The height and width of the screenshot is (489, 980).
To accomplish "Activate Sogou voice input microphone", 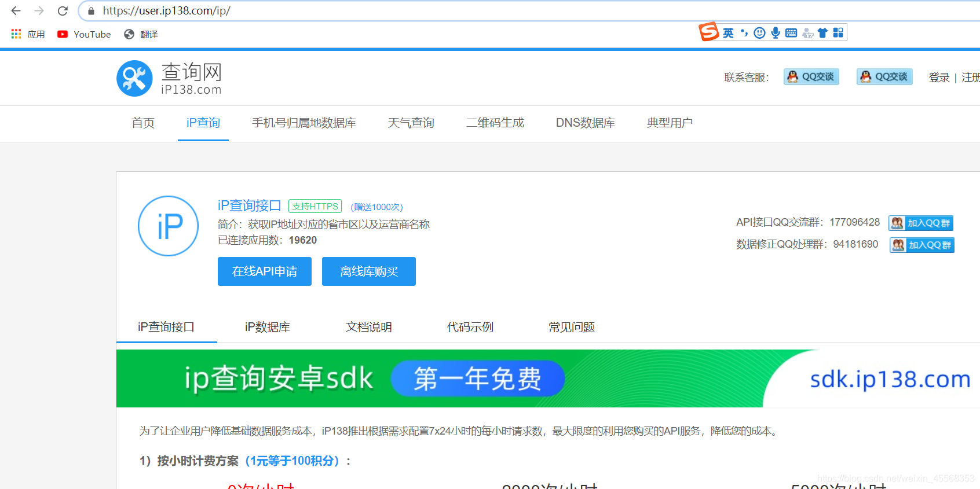I will pyautogui.click(x=776, y=33).
